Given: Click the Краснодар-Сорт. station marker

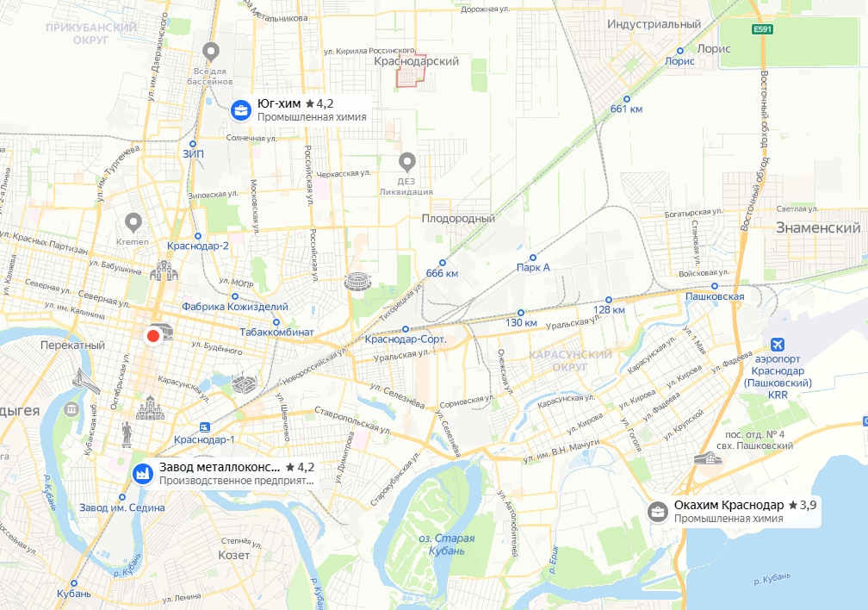Looking at the screenshot, I should 406,329.
